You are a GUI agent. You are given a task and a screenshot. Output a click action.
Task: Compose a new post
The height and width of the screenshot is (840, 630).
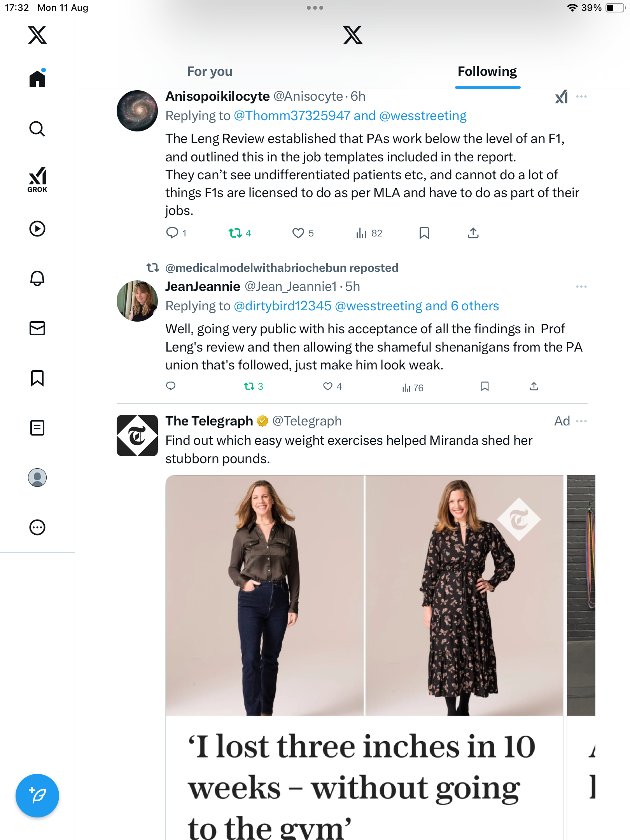37,795
